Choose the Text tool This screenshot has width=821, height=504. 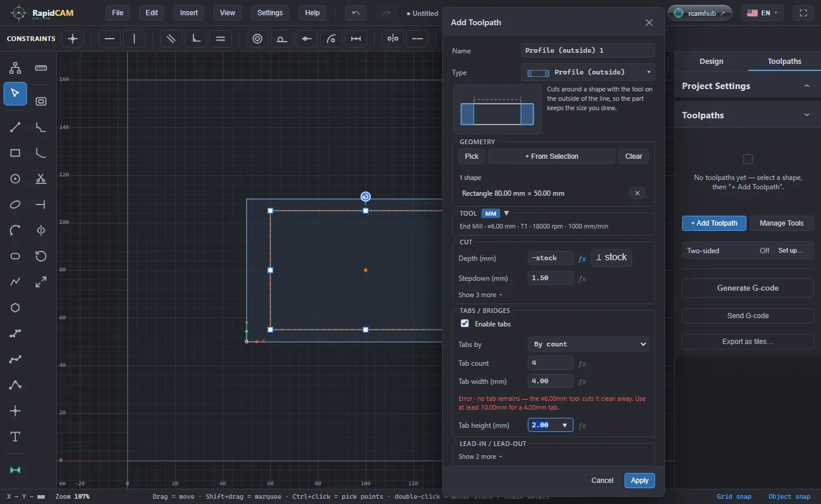coord(15,437)
